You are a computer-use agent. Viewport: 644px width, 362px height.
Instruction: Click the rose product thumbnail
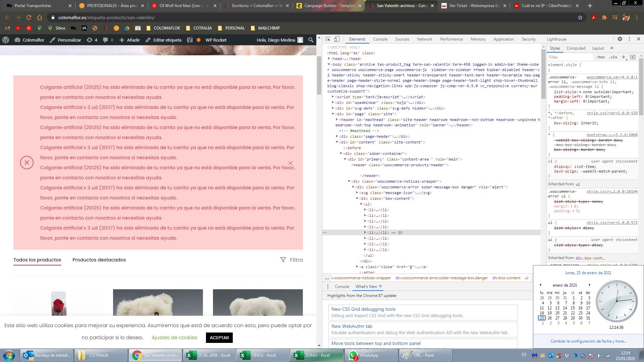coord(58,302)
